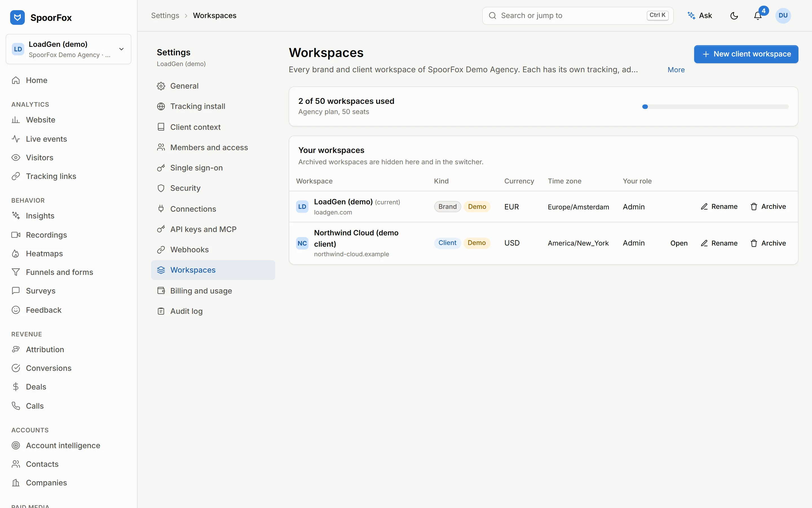
Task: Open Connections settings
Action: coord(213,209)
